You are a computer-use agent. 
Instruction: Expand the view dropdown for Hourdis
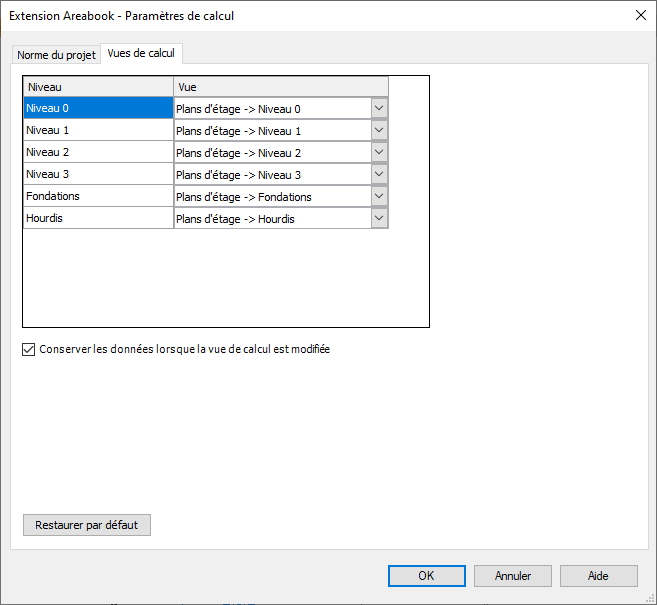(x=379, y=219)
